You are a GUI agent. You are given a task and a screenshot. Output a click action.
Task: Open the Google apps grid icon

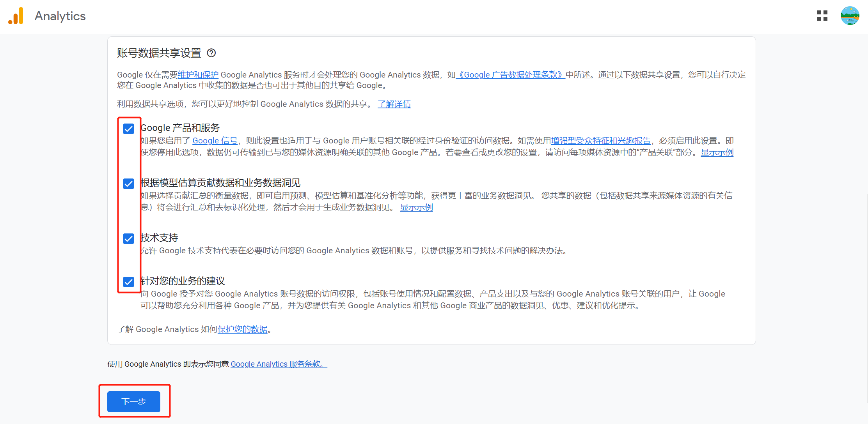pyautogui.click(x=822, y=16)
